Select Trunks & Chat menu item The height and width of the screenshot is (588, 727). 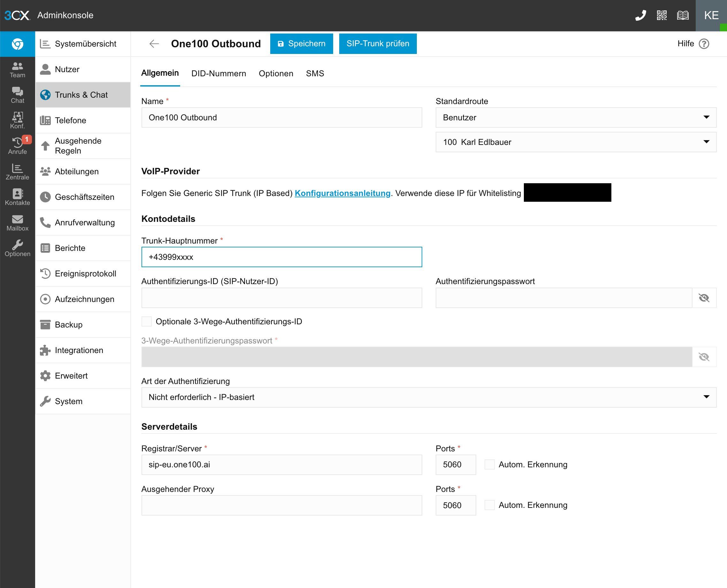[x=83, y=95]
